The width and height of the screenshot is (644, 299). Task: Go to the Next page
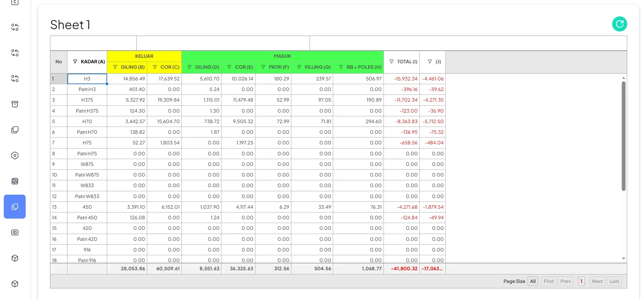(597, 281)
